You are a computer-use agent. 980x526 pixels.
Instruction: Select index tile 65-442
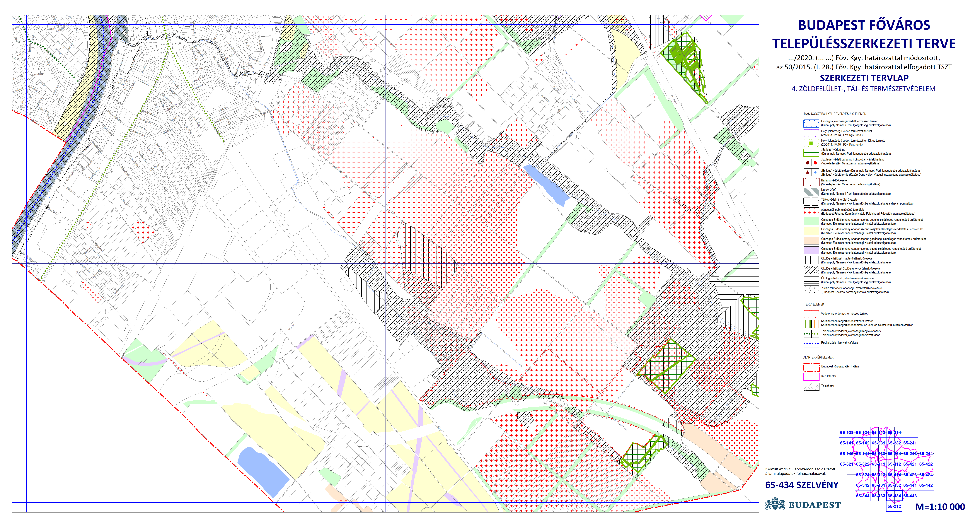926,485
